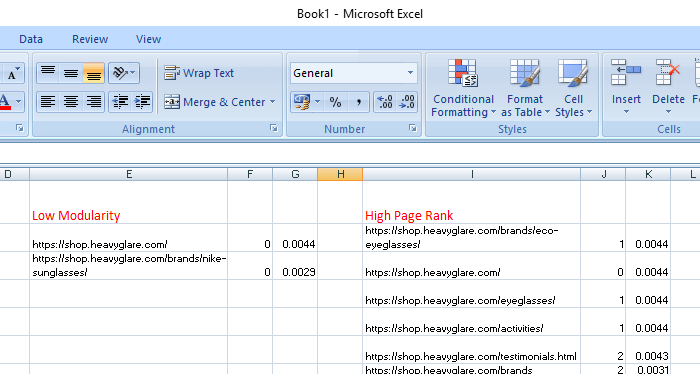Select column K header
This screenshot has height=374, width=700.
(x=648, y=175)
